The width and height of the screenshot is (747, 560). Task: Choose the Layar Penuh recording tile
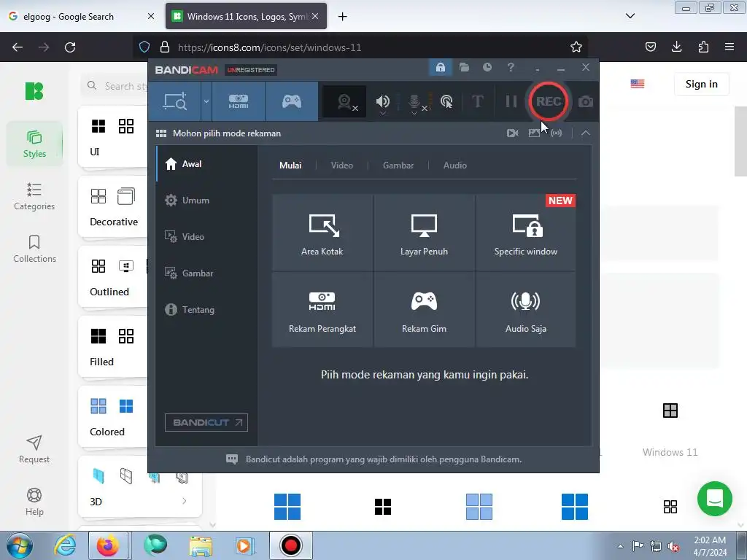pyautogui.click(x=424, y=233)
